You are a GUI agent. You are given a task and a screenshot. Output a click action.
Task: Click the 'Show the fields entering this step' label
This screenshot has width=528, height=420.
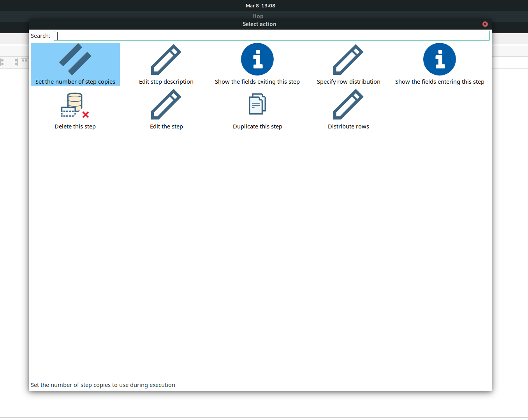[x=440, y=82]
